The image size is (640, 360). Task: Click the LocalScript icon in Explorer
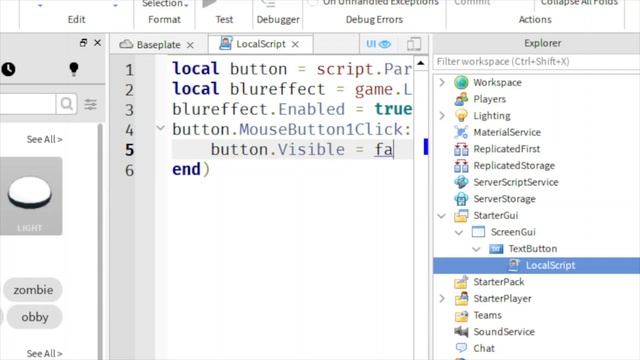click(513, 265)
